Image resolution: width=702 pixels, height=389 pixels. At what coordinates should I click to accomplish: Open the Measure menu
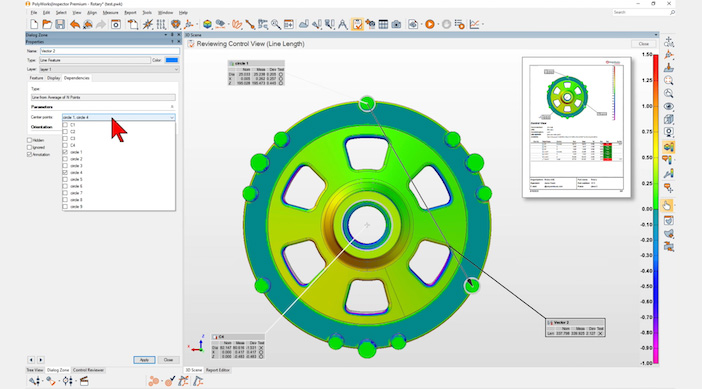point(111,13)
